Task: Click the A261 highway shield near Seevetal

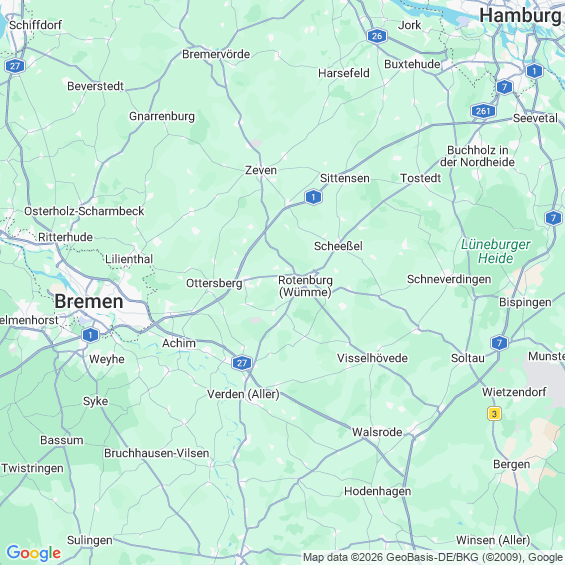Action: click(x=483, y=111)
